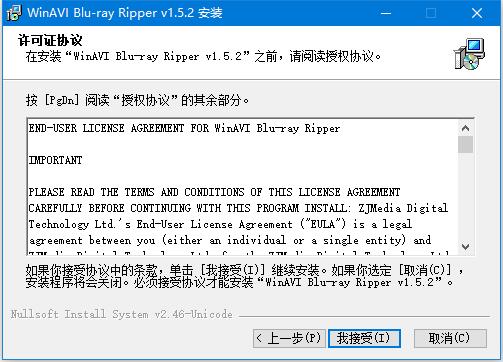This screenshot has width=503, height=362.
Task: Click the license scrollbar down arrow
Action: [x=466, y=247]
